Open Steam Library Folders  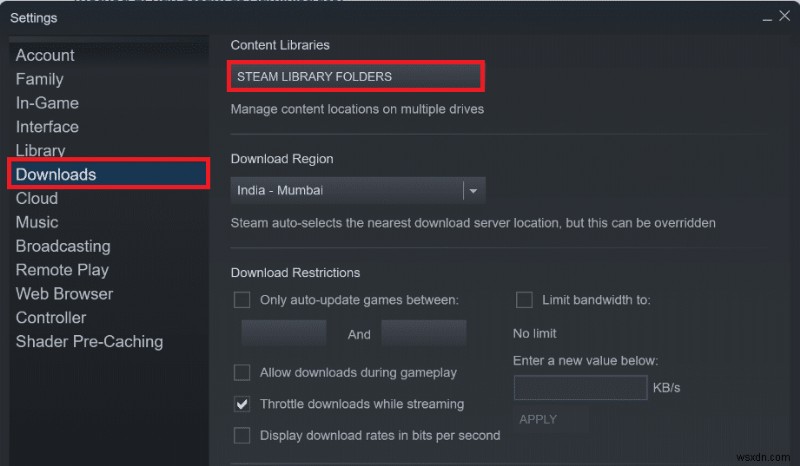click(356, 76)
